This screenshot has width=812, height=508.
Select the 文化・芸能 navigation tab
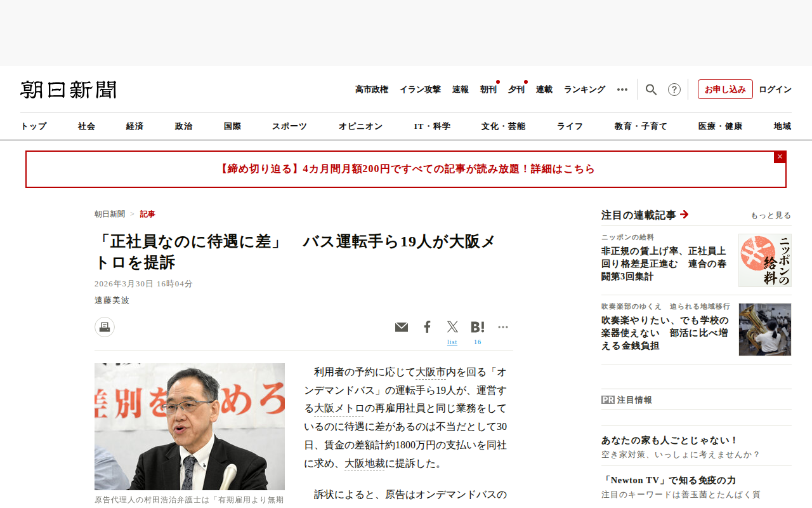pos(504,126)
